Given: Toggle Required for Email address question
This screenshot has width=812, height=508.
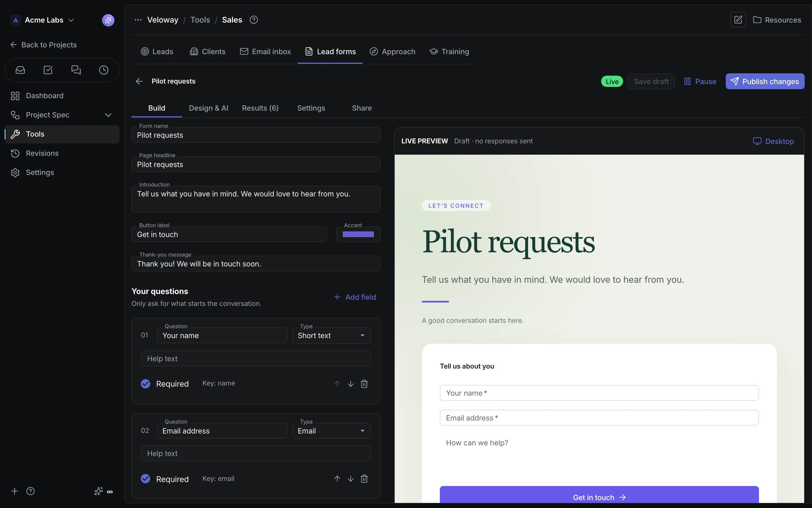Looking at the screenshot, I should pos(145,479).
